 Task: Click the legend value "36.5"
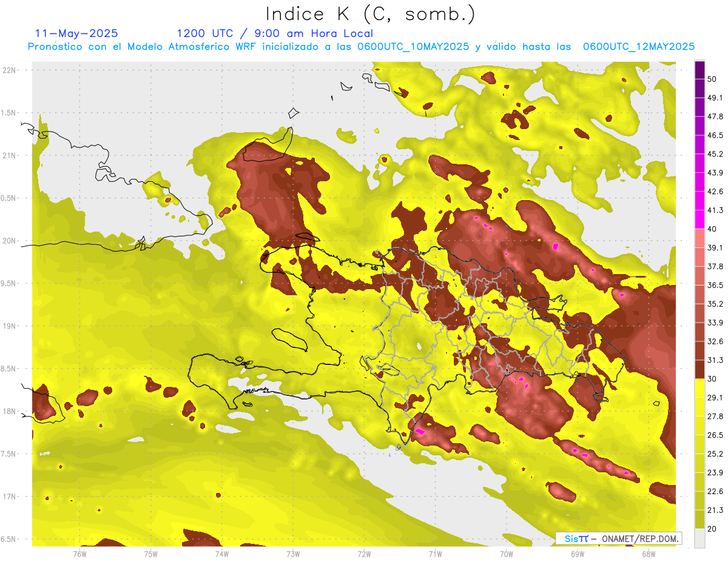pos(715,285)
